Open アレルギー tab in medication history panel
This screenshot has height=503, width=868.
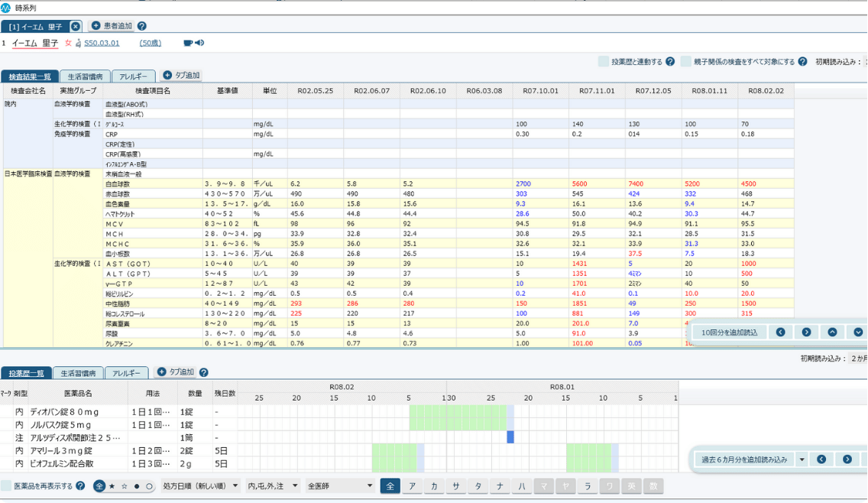(126, 373)
